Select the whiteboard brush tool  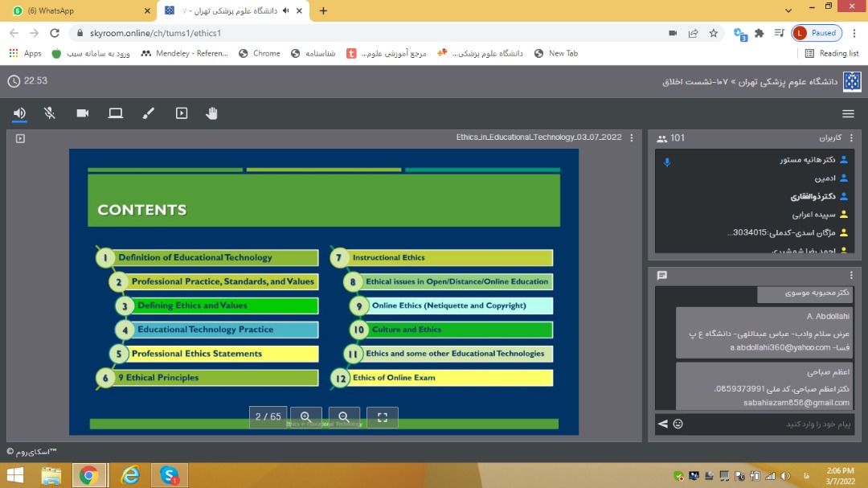148,113
